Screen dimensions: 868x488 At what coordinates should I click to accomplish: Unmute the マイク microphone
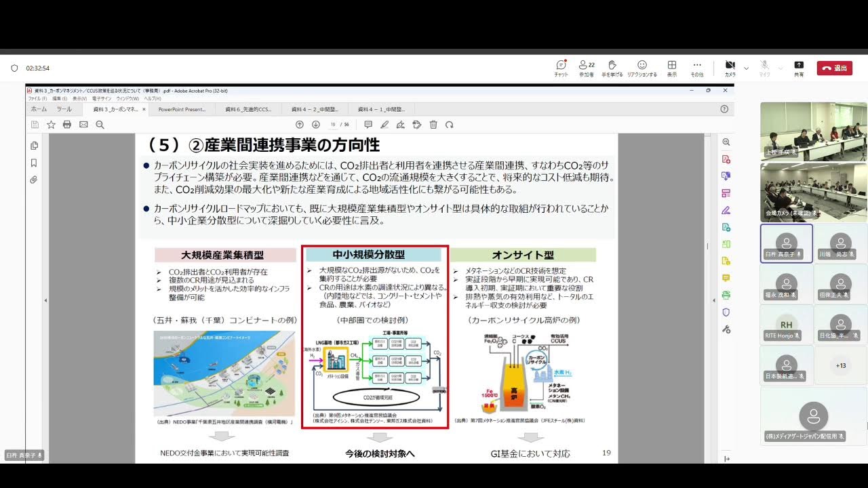click(x=764, y=68)
